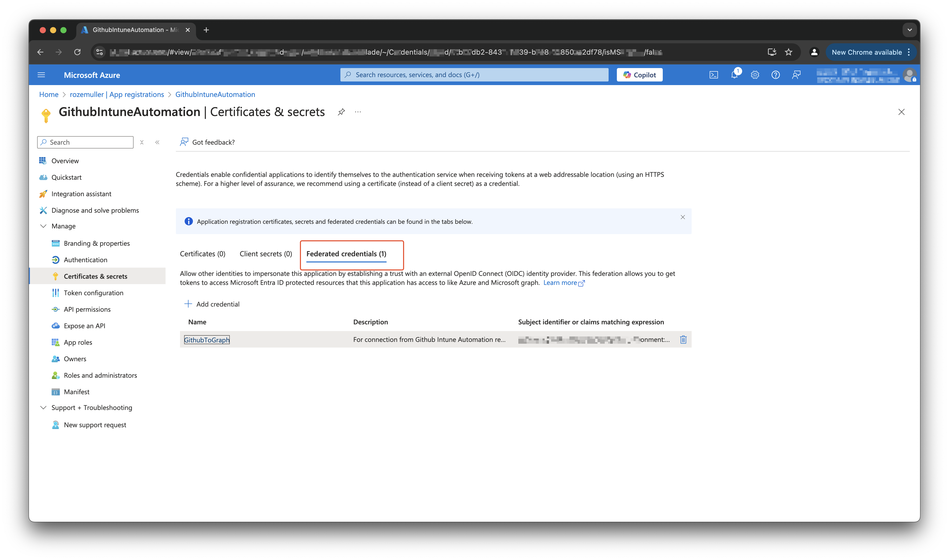Delete the GithubToGraph credential with the trash icon

click(x=683, y=339)
